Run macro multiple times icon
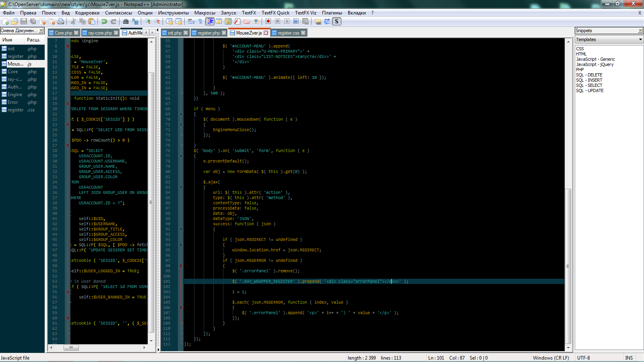Screen dimensions: 644x362 point(296,21)
